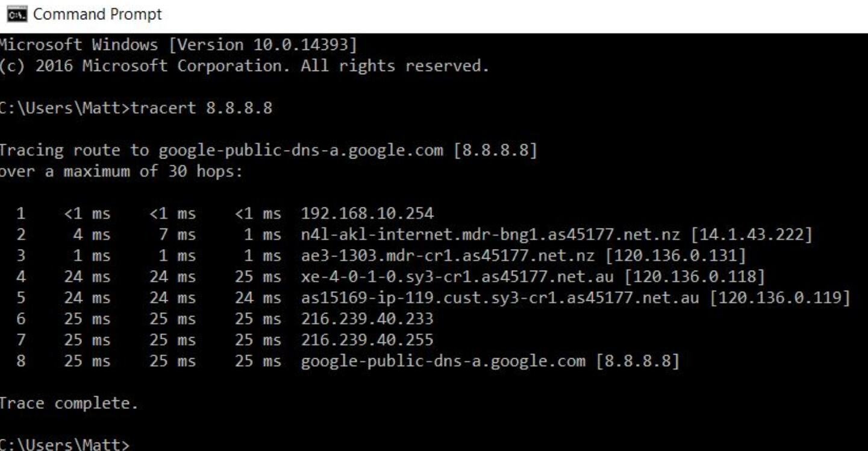
Task: Click the ae3-1303.mdr-cr1 hostname in hop 3
Action: 448,256
